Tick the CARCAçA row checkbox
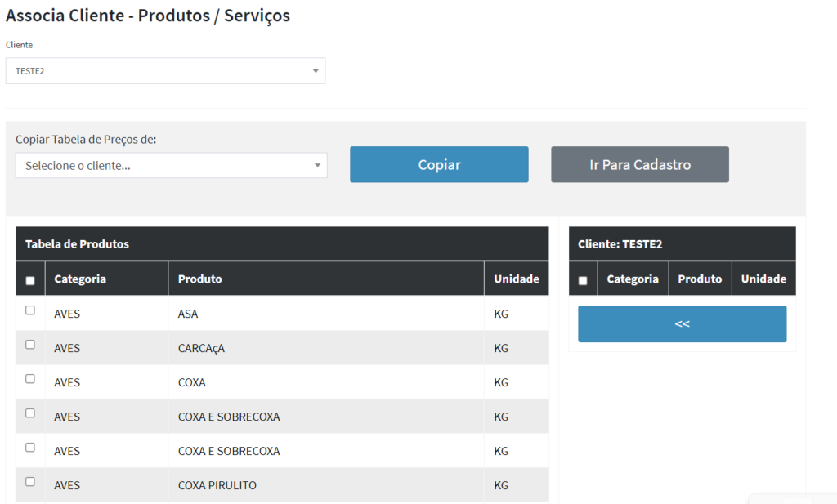Screen dimensions: 837x504 30,345
